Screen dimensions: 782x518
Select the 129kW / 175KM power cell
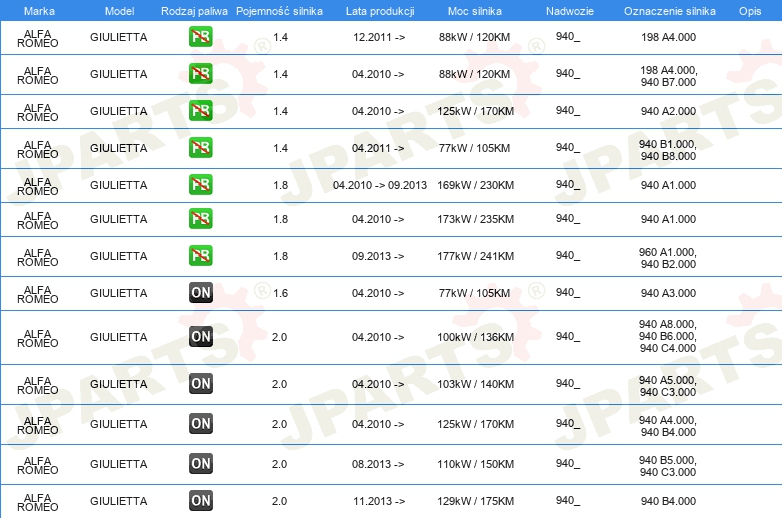click(475, 501)
